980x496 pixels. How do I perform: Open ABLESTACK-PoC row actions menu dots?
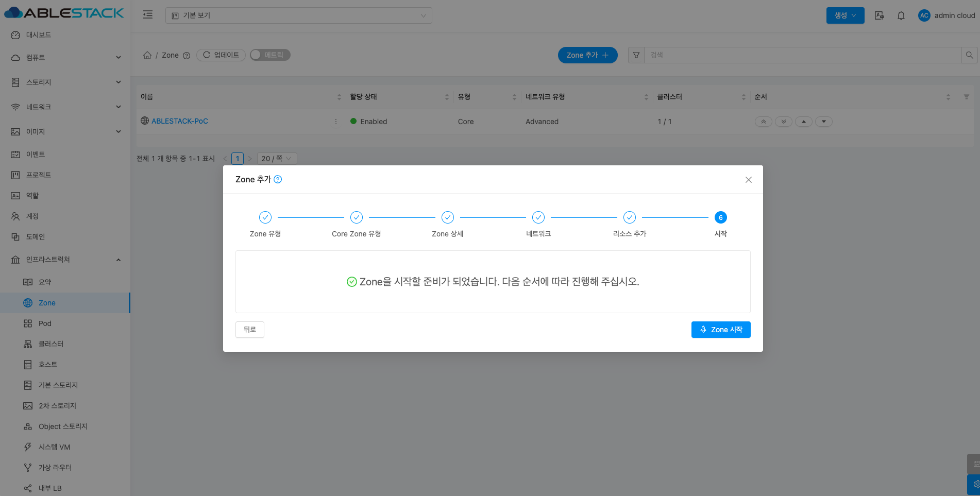pos(336,122)
